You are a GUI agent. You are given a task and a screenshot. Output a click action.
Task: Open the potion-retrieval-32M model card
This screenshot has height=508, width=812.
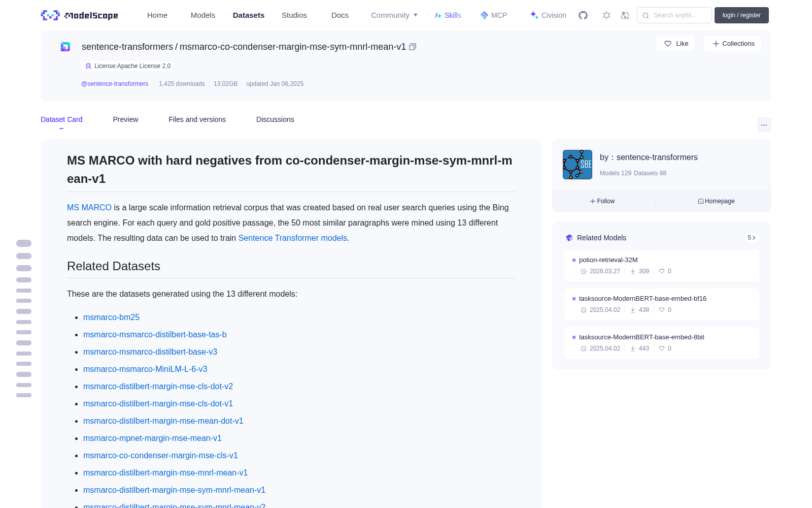662,266
